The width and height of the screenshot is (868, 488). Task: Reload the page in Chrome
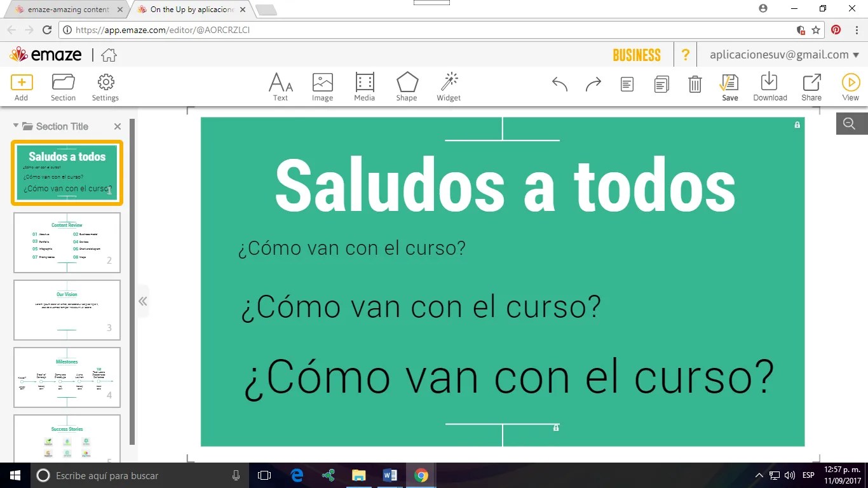click(46, 30)
